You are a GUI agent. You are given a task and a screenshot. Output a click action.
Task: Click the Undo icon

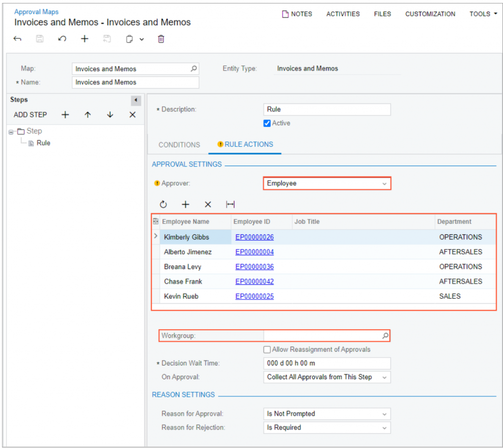(x=62, y=39)
